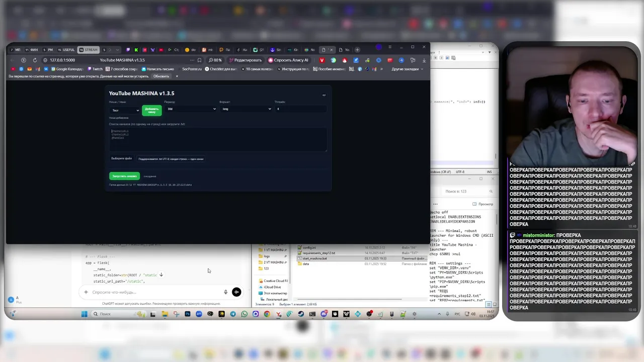Click the Редактировать button in browser toolbar
This screenshot has height=362, width=644.
(246, 60)
